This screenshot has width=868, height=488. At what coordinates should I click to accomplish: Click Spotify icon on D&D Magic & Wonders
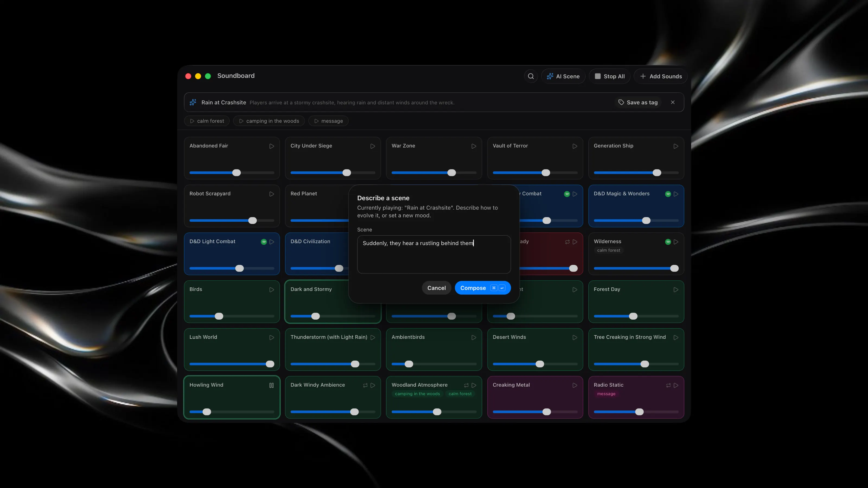click(668, 194)
